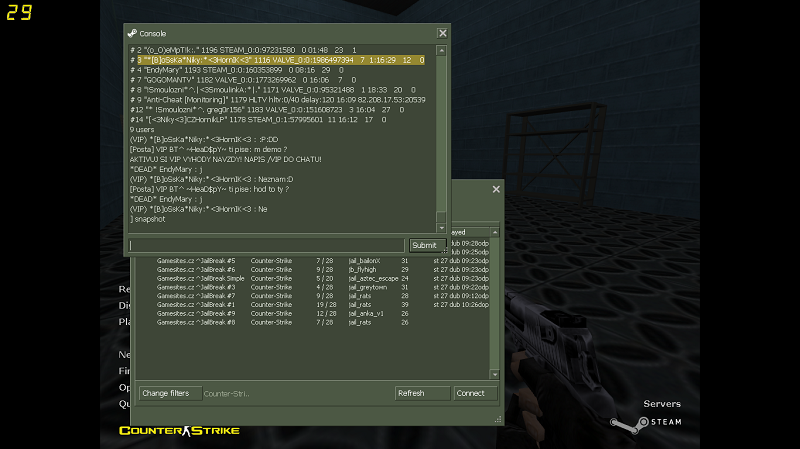This screenshot has height=449, width=800.
Task: Close the Console window
Action: click(x=442, y=33)
